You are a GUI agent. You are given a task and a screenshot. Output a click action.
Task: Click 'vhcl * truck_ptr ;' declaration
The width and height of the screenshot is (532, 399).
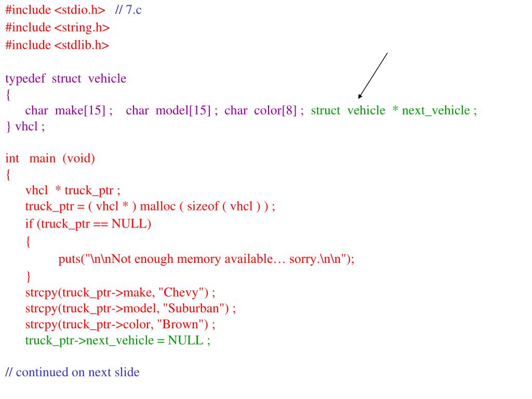[73, 190]
